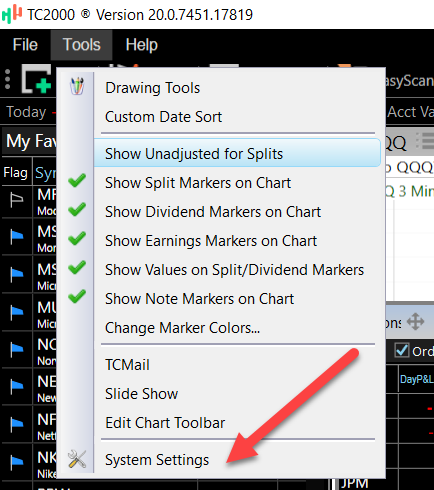Click the JPM symbol row
Screen dimensions: 434x490
coord(354,483)
